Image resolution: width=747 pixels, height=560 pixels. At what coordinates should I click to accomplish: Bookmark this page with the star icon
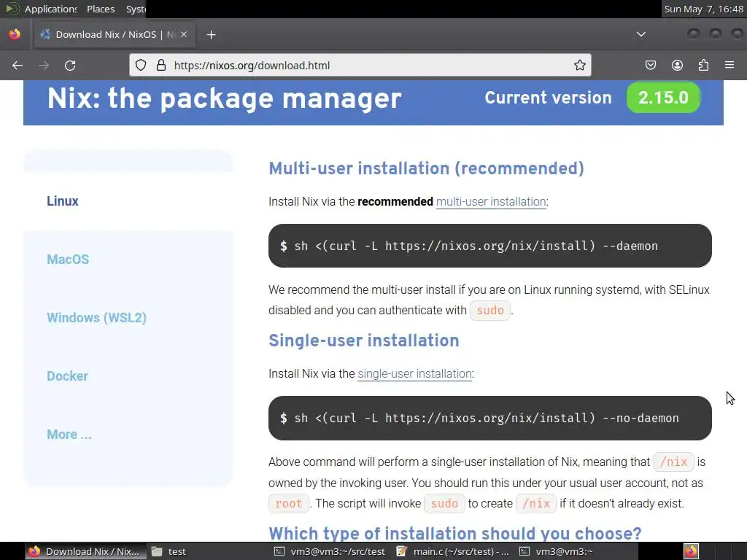click(580, 65)
